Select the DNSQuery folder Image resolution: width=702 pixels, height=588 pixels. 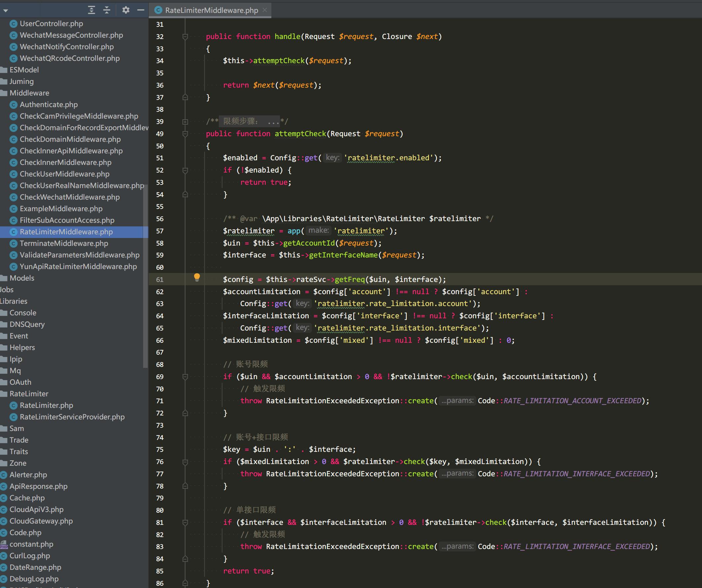(x=27, y=324)
